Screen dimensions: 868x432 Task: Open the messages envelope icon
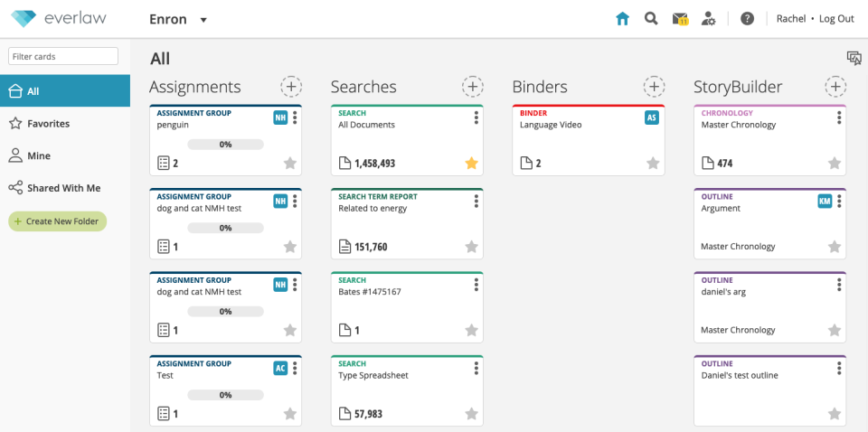point(680,19)
